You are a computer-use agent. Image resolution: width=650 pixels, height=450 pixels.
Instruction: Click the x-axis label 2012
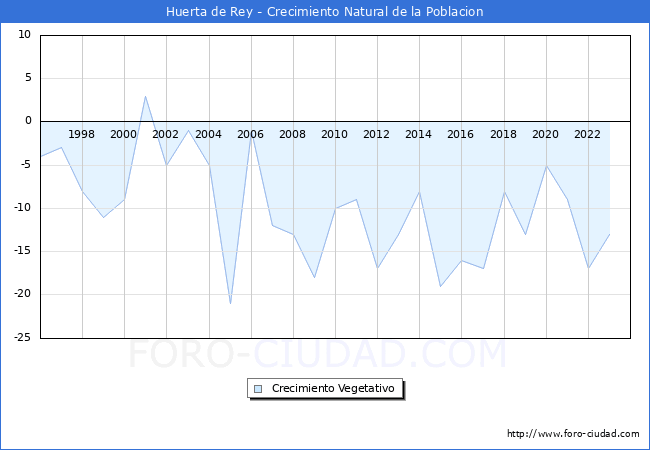[376, 134]
